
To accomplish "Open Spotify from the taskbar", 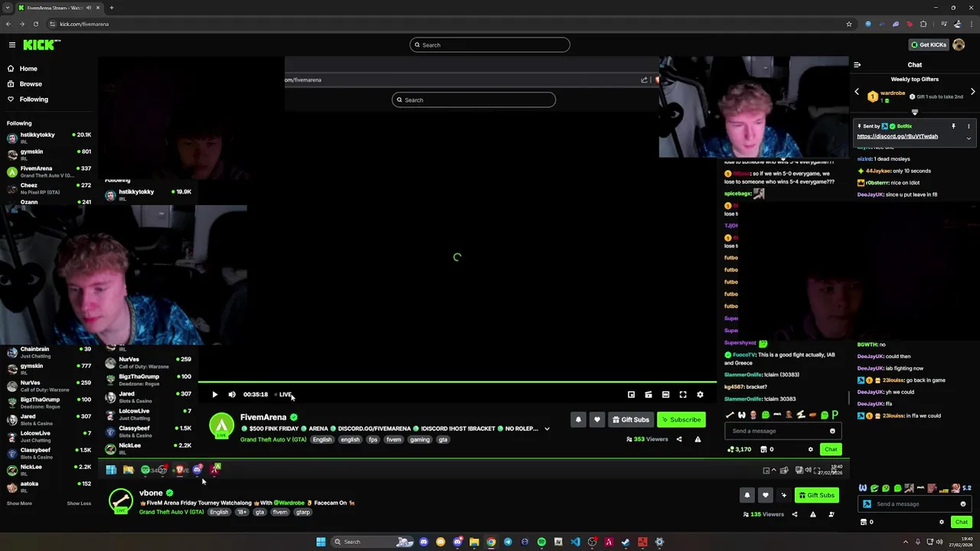I will click(x=541, y=542).
